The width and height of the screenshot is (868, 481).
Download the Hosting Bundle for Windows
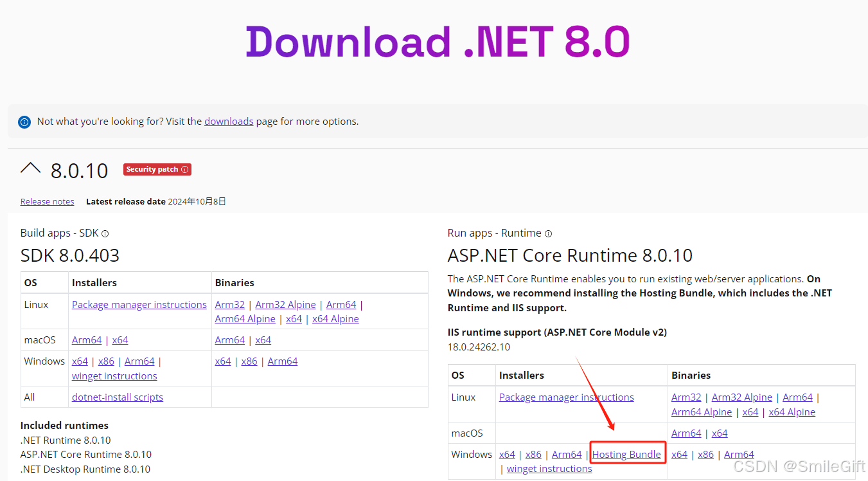click(627, 454)
